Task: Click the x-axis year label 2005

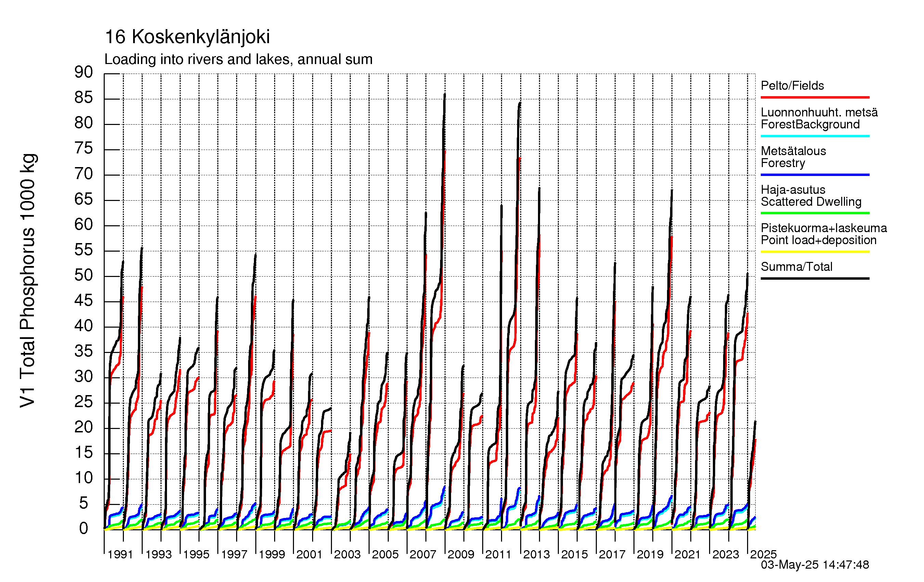Action: point(385,554)
